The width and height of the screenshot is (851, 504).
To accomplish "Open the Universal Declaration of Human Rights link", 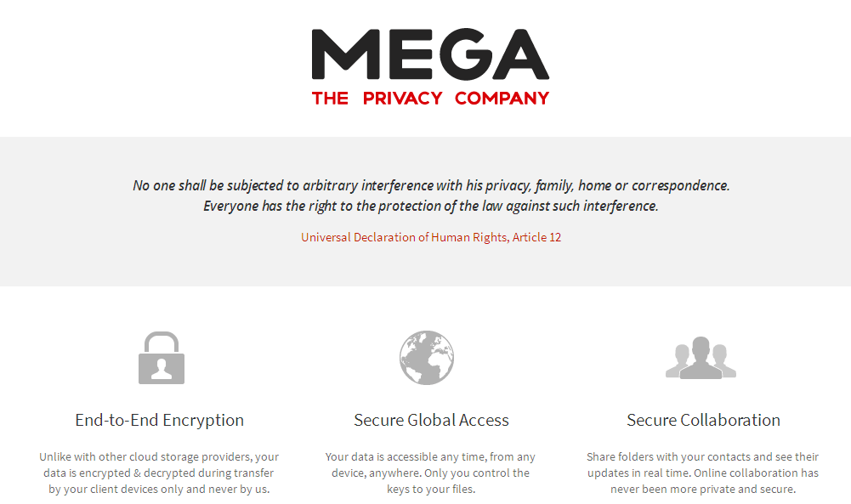I will pyautogui.click(x=431, y=237).
